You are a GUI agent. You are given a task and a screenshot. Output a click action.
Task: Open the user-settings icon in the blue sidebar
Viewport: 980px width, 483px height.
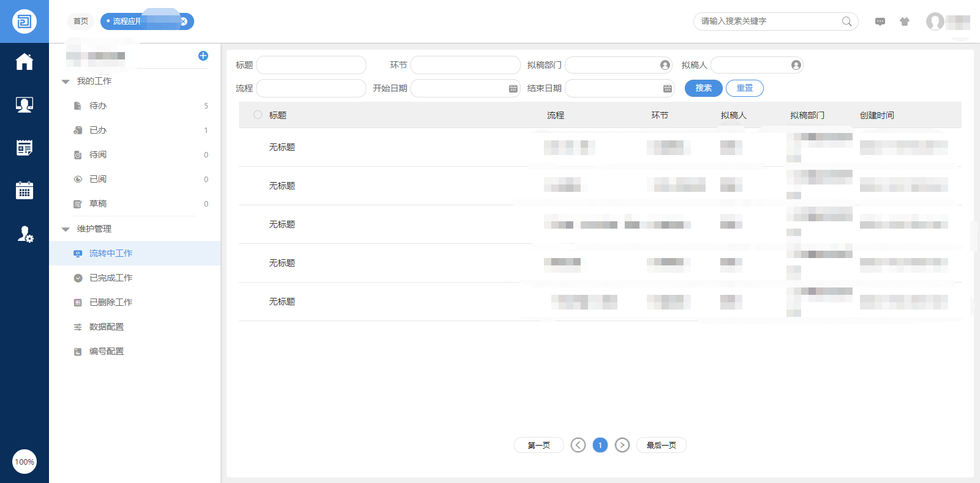(x=25, y=234)
